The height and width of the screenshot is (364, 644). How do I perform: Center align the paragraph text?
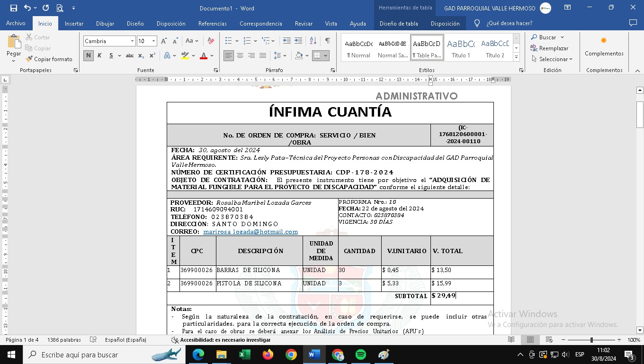pos(240,56)
